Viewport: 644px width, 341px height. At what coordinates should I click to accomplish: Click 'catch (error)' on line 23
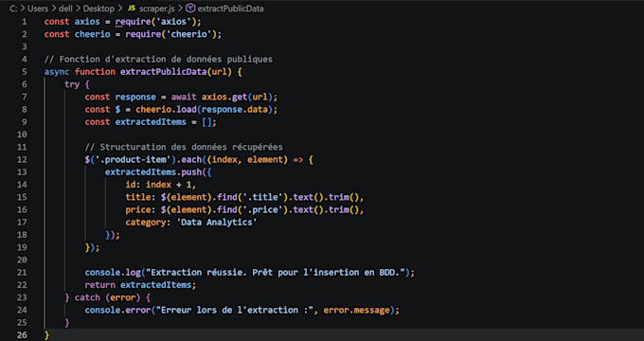click(x=108, y=297)
